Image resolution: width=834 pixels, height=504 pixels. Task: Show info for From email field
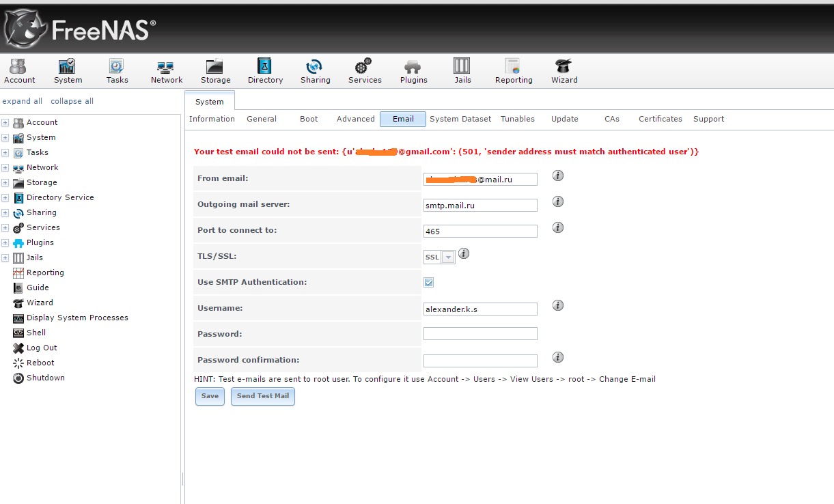pyautogui.click(x=557, y=176)
